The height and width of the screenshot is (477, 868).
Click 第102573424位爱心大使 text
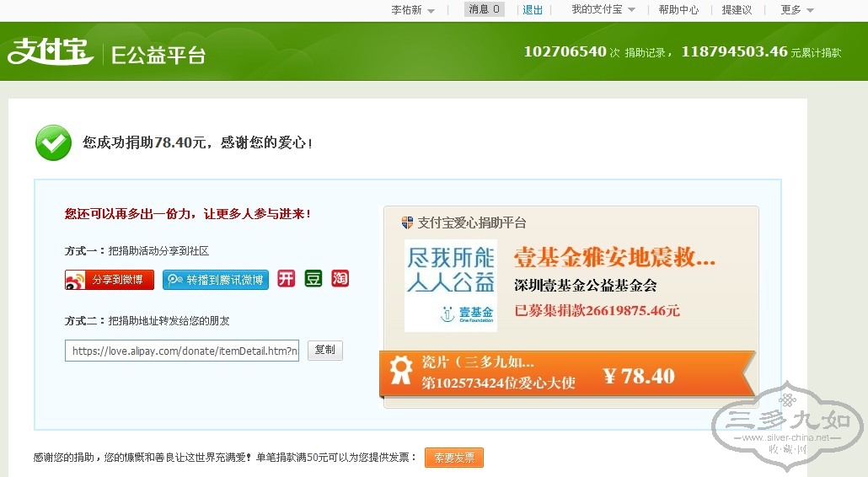(x=498, y=383)
